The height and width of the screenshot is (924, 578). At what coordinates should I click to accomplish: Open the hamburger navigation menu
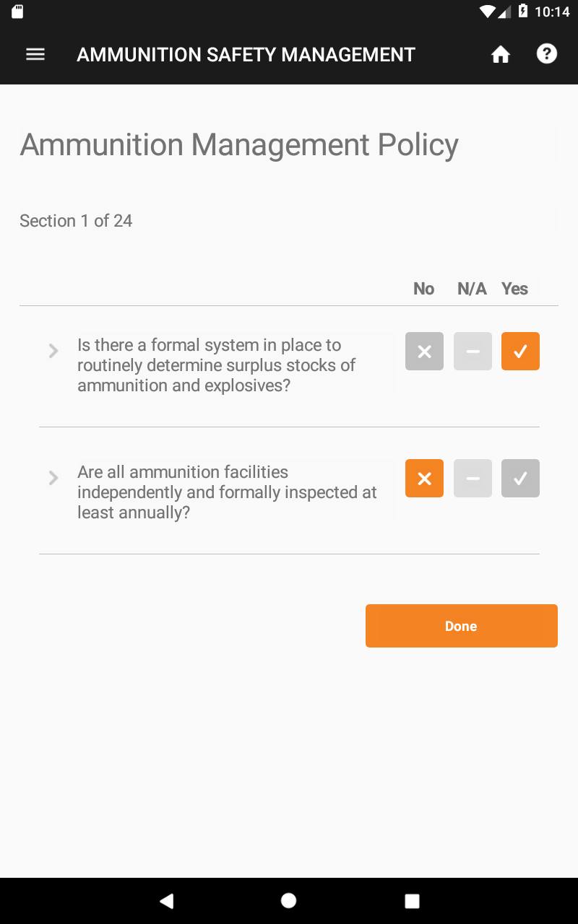tap(35, 55)
